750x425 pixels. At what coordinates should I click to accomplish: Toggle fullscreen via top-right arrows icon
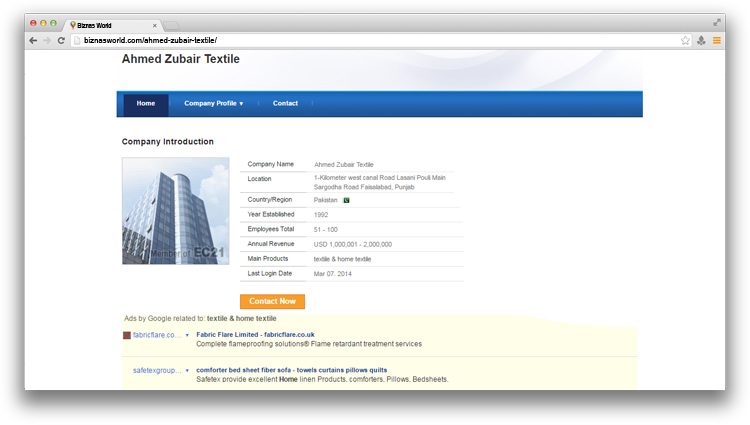click(717, 22)
